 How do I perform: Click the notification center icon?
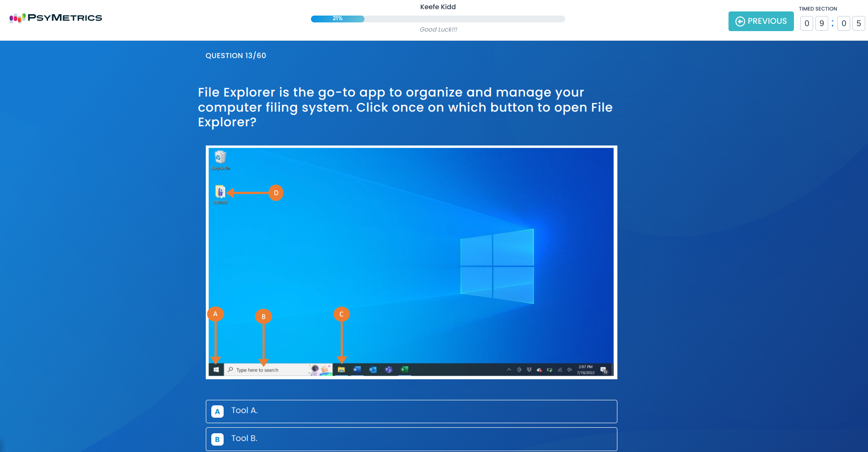[x=604, y=370]
